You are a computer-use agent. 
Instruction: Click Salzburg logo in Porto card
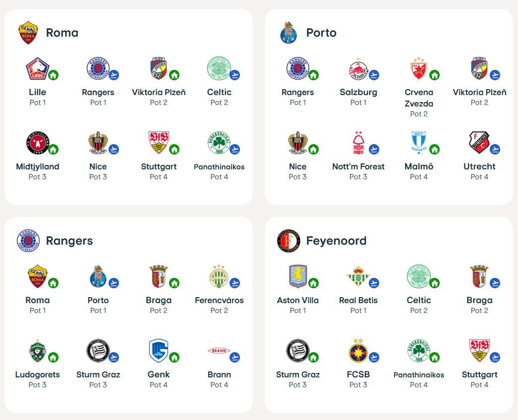click(358, 68)
